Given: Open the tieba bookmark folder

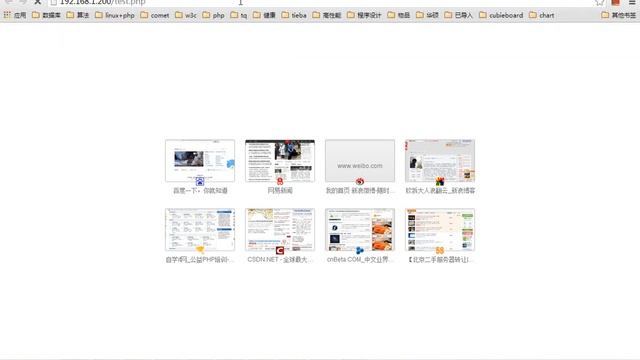Looking at the screenshot, I should [294, 15].
